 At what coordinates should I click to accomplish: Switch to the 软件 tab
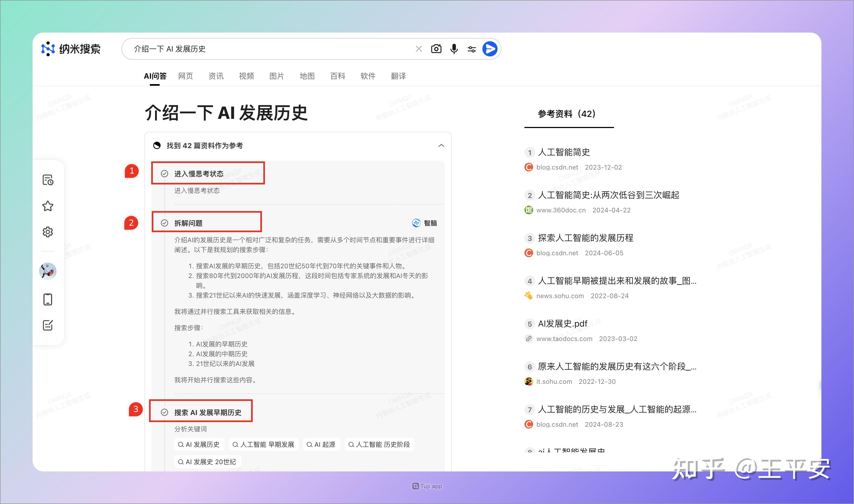tap(368, 76)
